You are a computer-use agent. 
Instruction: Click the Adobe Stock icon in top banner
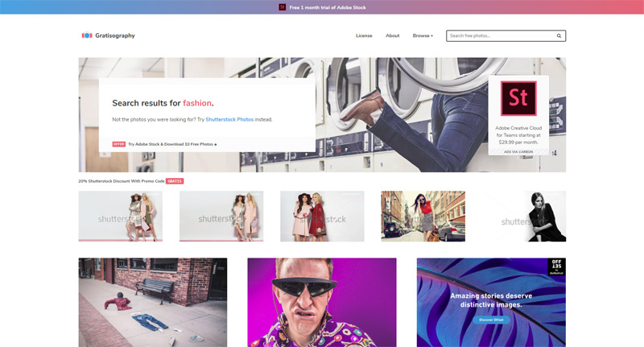[x=283, y=7]
